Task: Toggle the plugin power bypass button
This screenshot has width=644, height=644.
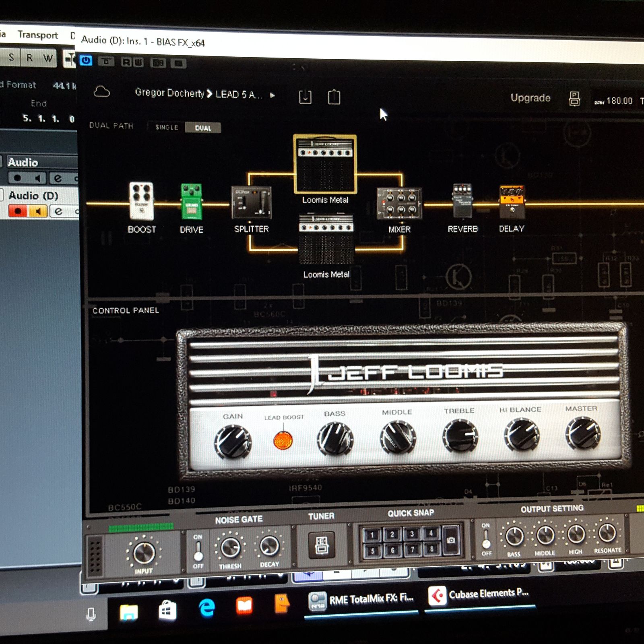Action: [x=86, y=60]
